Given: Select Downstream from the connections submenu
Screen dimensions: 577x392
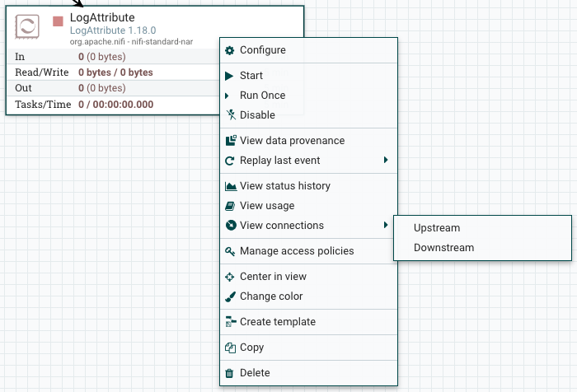Looking at the screenshot, I should click(443, 248).
